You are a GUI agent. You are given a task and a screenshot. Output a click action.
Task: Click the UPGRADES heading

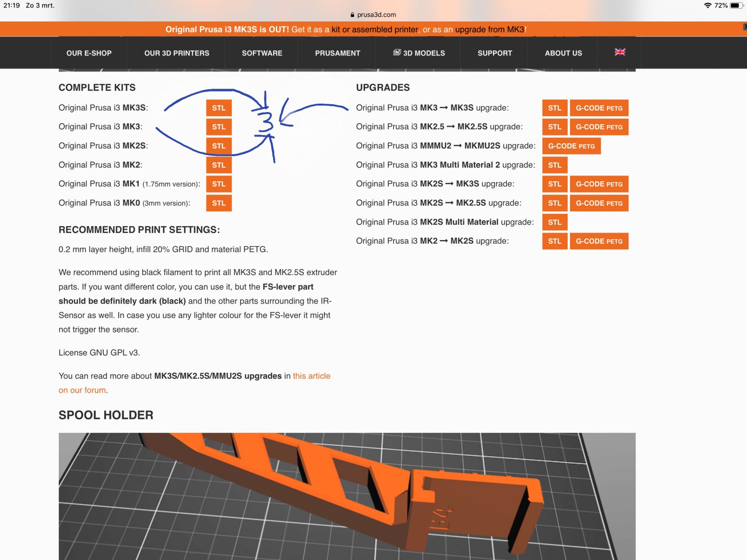tap(383, 88)
